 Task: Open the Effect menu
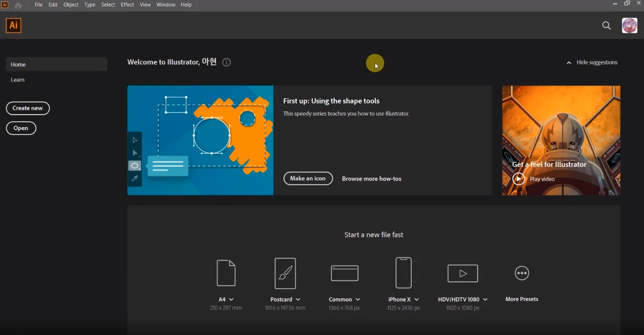[127, 5]
